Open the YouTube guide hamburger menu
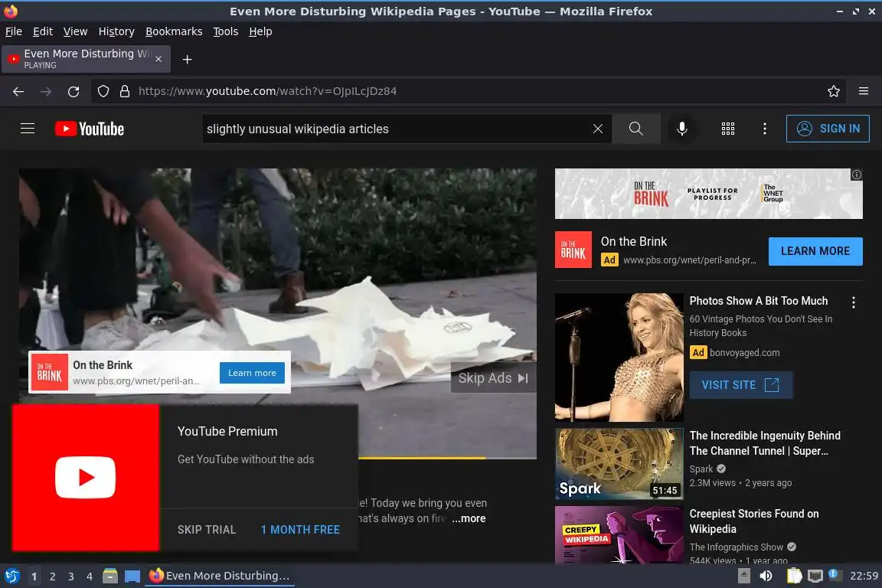The width and height of the screenshot is (882, 588). (x=28, y=129)
